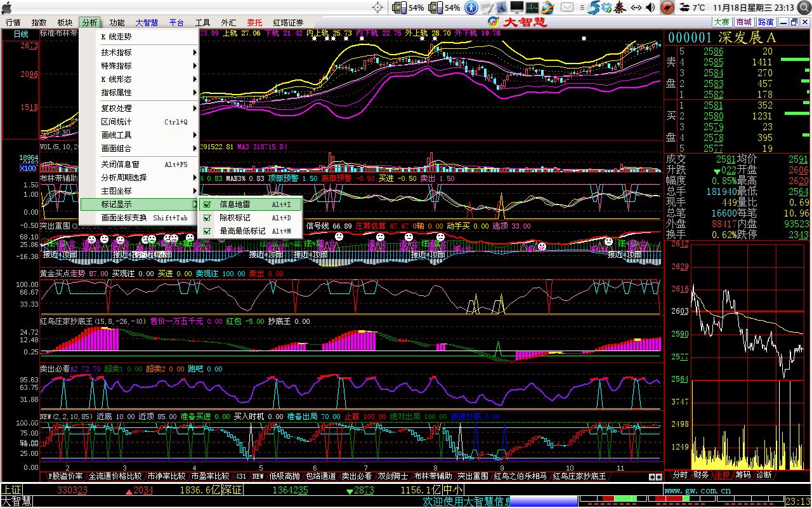Viewport: 812px width, 508px height.
Task: Click the mail envelope icon in menu bar
Action: tap(567, 8)
